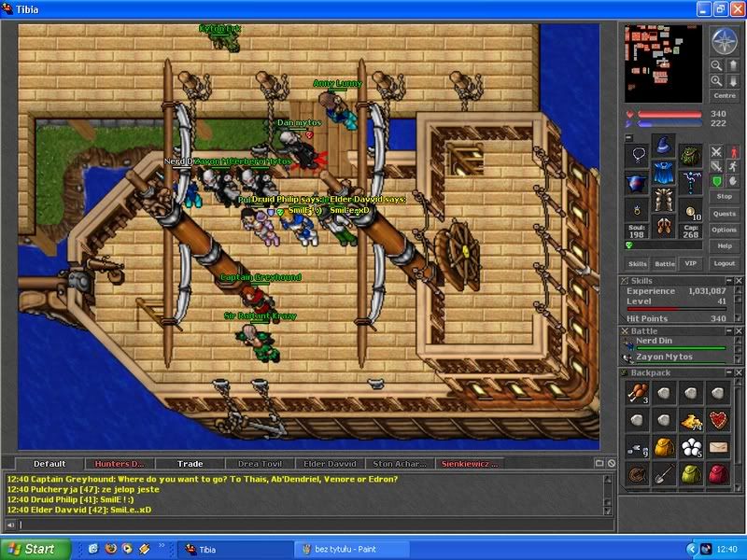Toggle chase opponent mode (running figure)
The height and width of the screenshot is (560, 747).
[733, 166]
